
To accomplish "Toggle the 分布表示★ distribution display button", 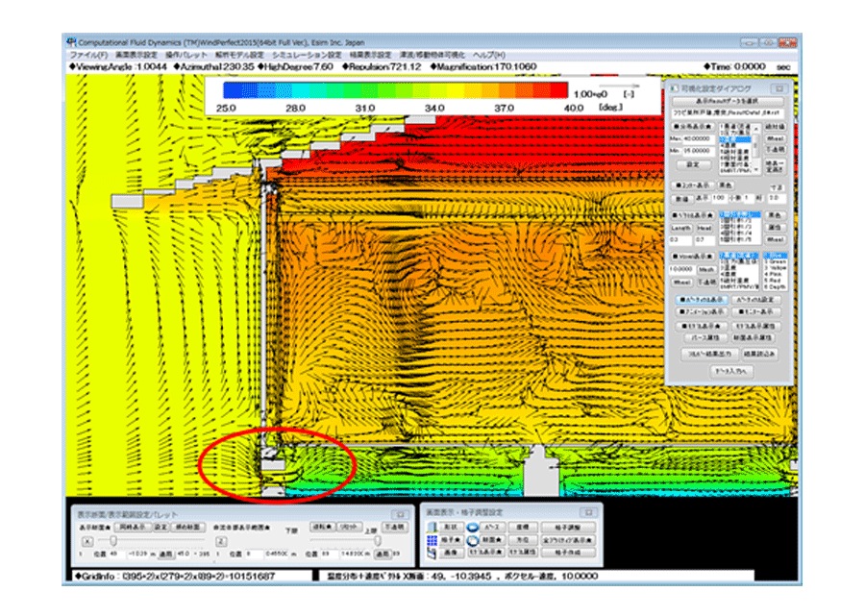I will pos(692,126).
